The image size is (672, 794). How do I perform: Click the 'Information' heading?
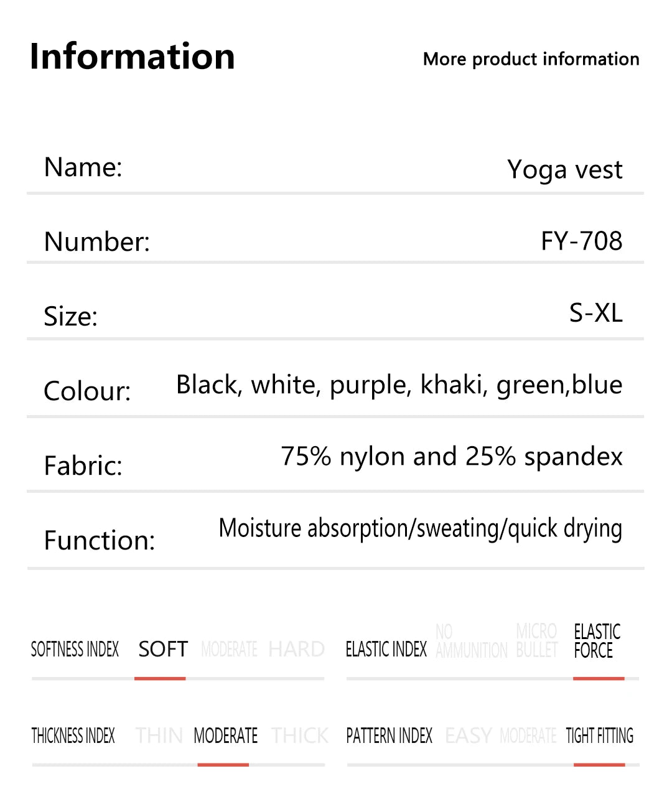tap(132, 56)
